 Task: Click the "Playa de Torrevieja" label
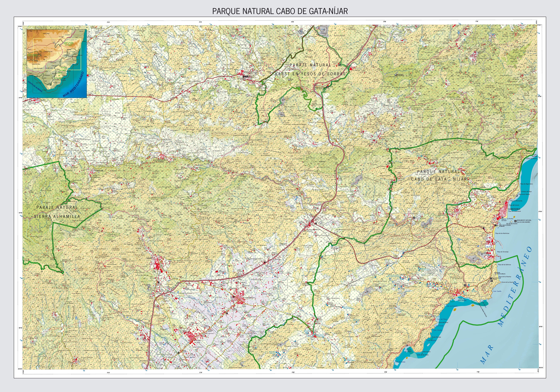pyautogui.click(x=503, y=252)
